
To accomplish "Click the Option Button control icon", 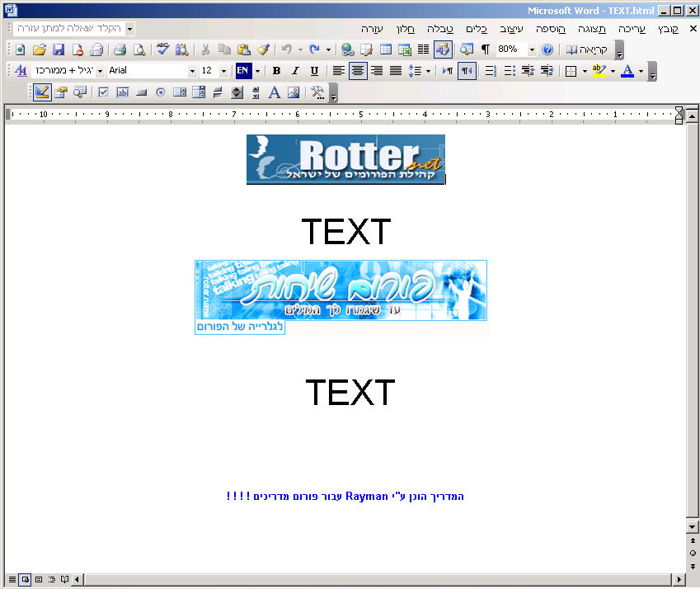I will pyautogui.click(x=160, y=92).
